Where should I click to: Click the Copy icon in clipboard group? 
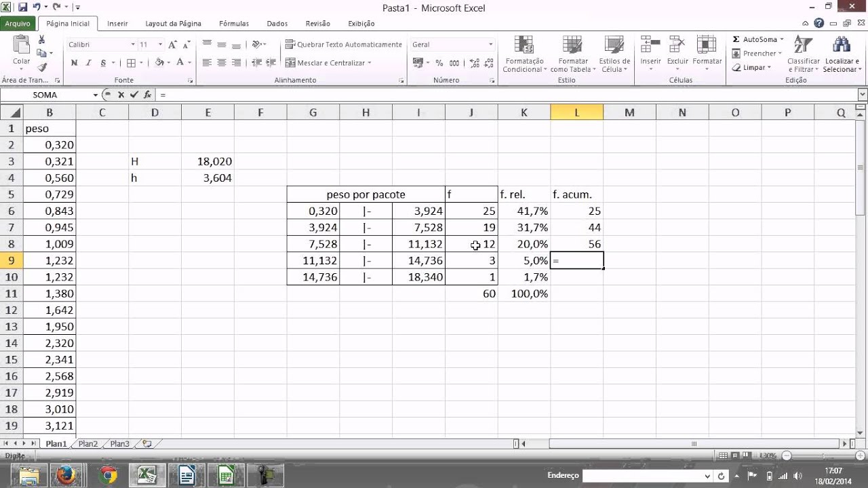coord(42,54)
